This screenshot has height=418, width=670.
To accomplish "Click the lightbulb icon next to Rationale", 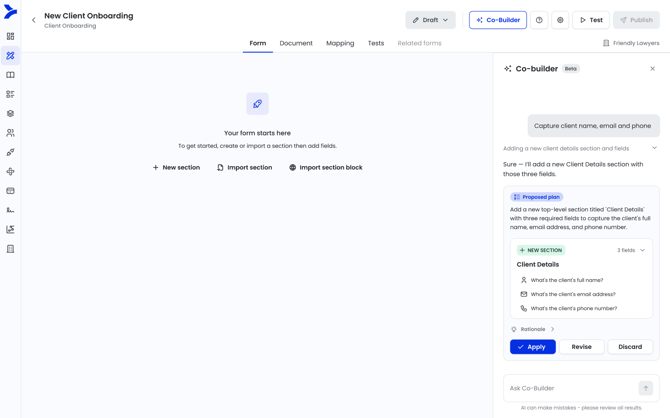I will point(514,329).
